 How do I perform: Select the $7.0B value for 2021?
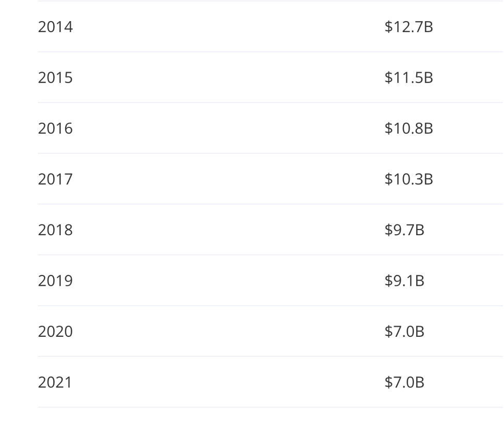[404, 383]
